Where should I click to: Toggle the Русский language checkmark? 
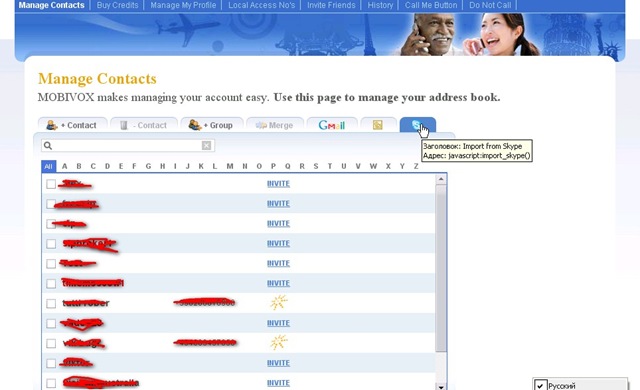540,385
